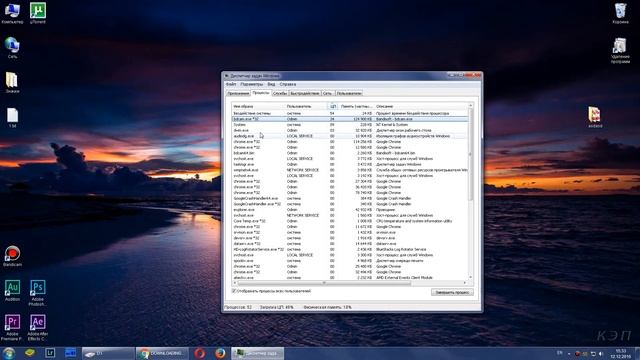Click the blue icon after Lightroom in taskbar

tap(70, 353)
